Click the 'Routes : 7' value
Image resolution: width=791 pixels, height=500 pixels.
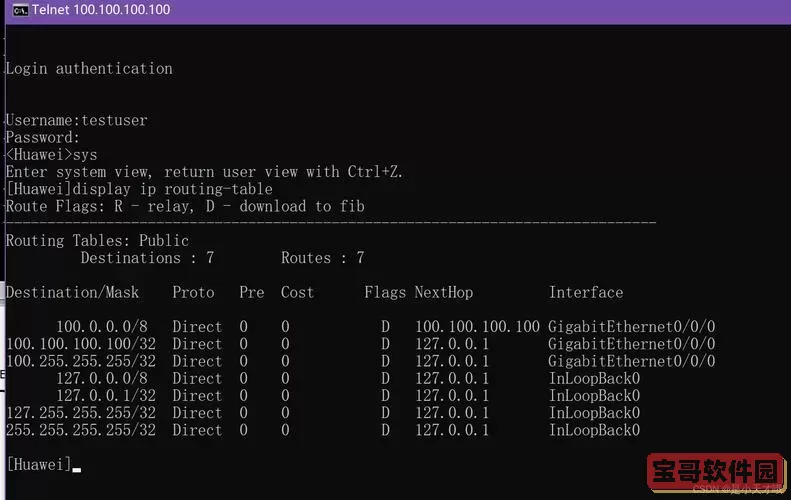coord(322,258)
